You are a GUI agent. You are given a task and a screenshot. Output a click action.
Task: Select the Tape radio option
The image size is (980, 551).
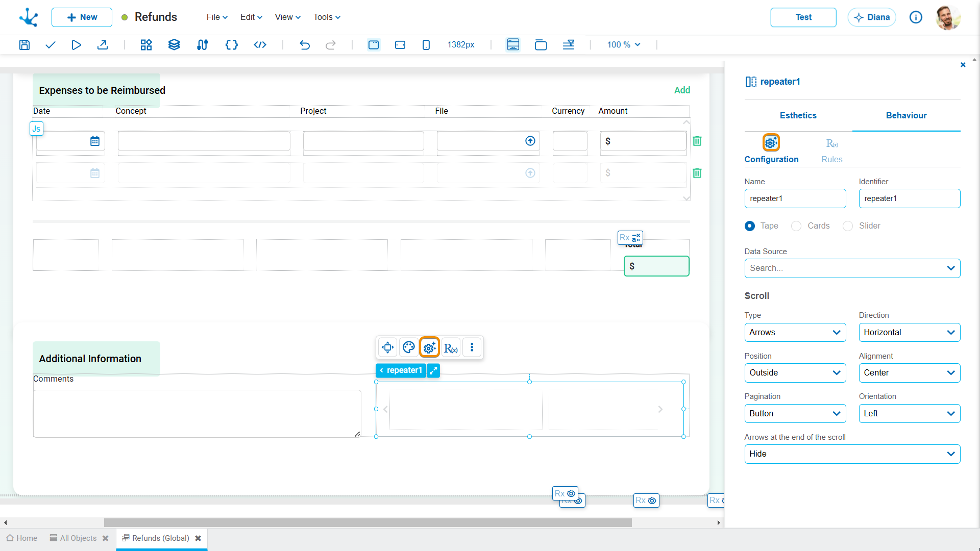pyautogui.click(x=750, y=226)
